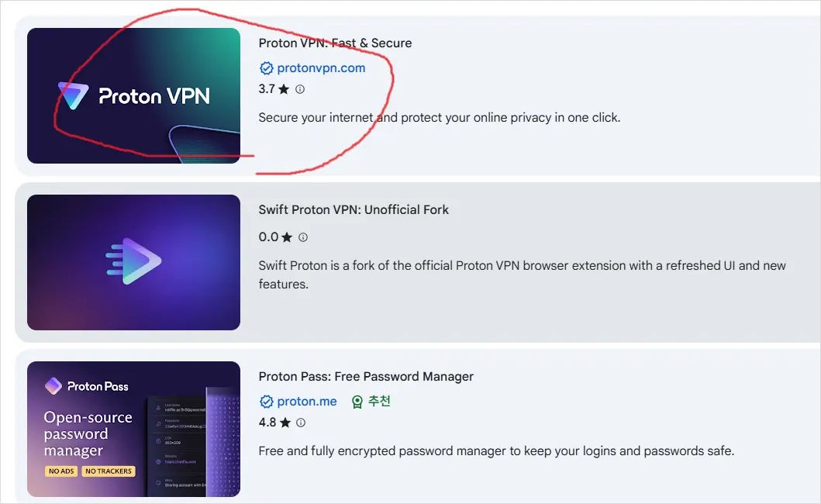Click the info icon next to Swift Proton's 0.0 rating
Image resolution: width=821 pixels, height=504 pixels.
pos(302,237)
